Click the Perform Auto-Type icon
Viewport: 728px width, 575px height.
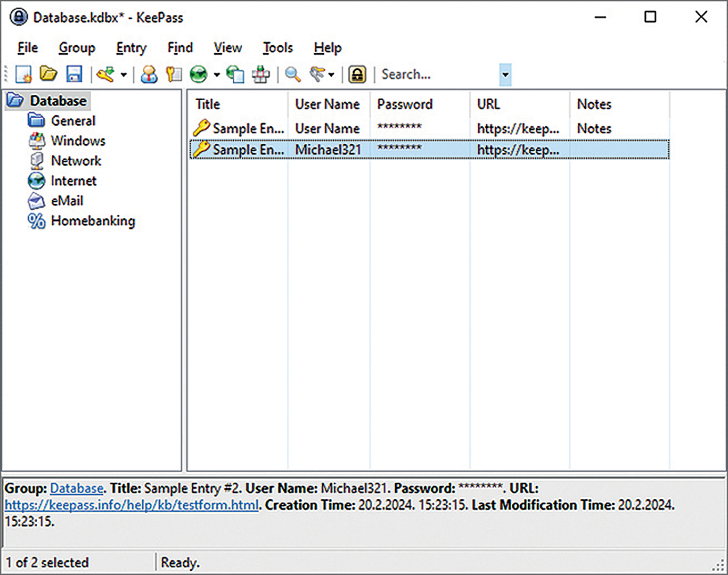(x=261, y=74)
